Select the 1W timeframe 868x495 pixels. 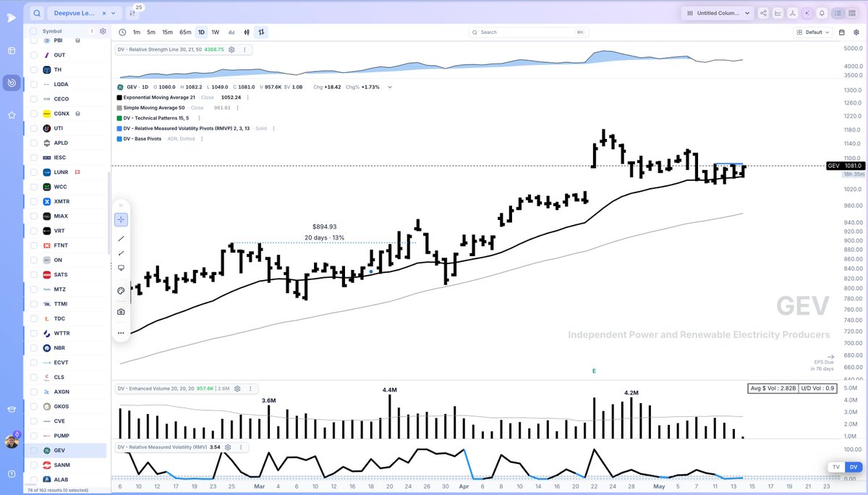[215, 32]
